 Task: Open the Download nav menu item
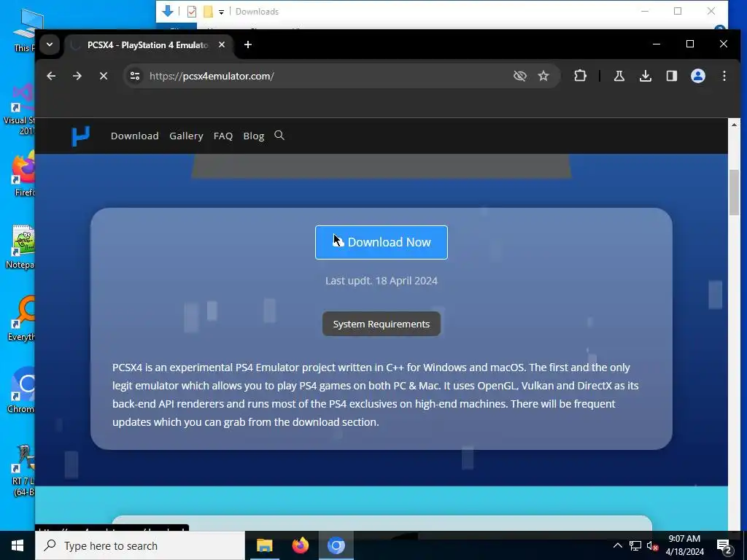pyautogui.click(x=135, y=136)
